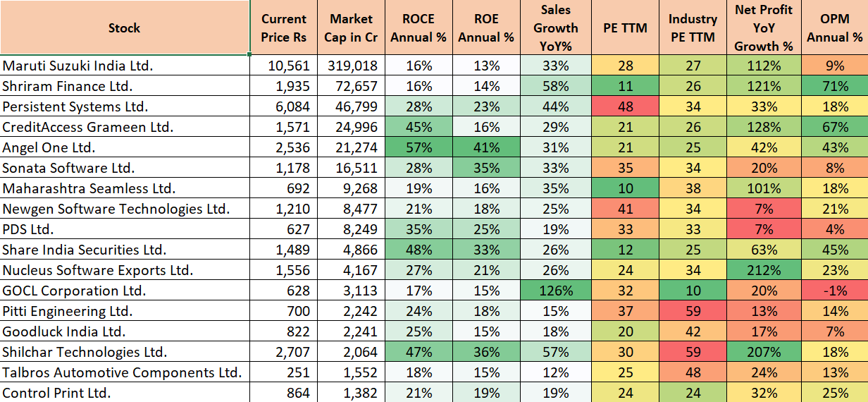The height and width of the screenshot is (402, 868).
Task: Select Talbros Automotive industry PE 48
Action: (x=693, y=373)
